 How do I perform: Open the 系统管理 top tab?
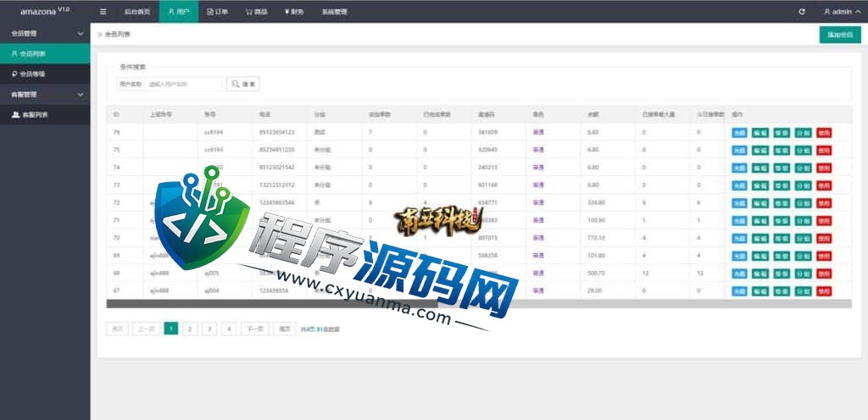click(x=334, y=12)
